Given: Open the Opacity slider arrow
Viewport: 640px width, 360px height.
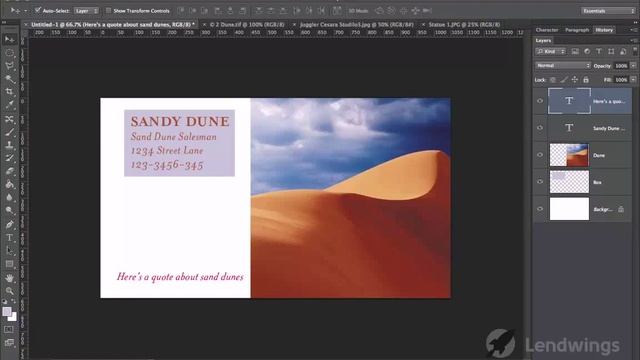Looking at the screenshot, I should [633, 65].
